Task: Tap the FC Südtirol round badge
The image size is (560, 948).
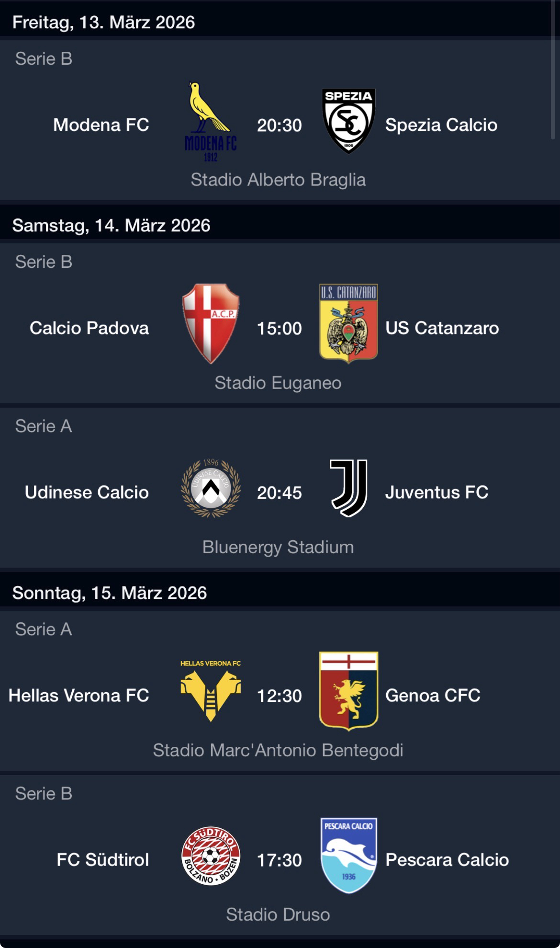Action: coord(211,856)
